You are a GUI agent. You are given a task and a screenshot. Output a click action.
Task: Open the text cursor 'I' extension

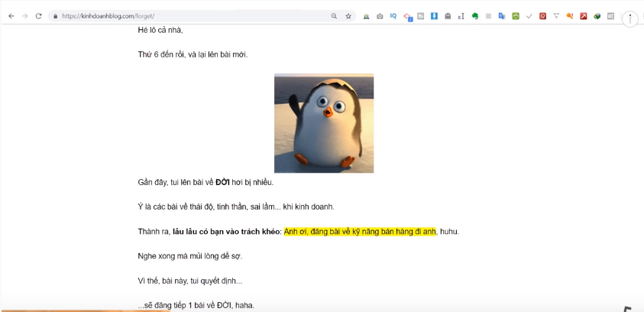pyautogui.click(x=461, y=16)
